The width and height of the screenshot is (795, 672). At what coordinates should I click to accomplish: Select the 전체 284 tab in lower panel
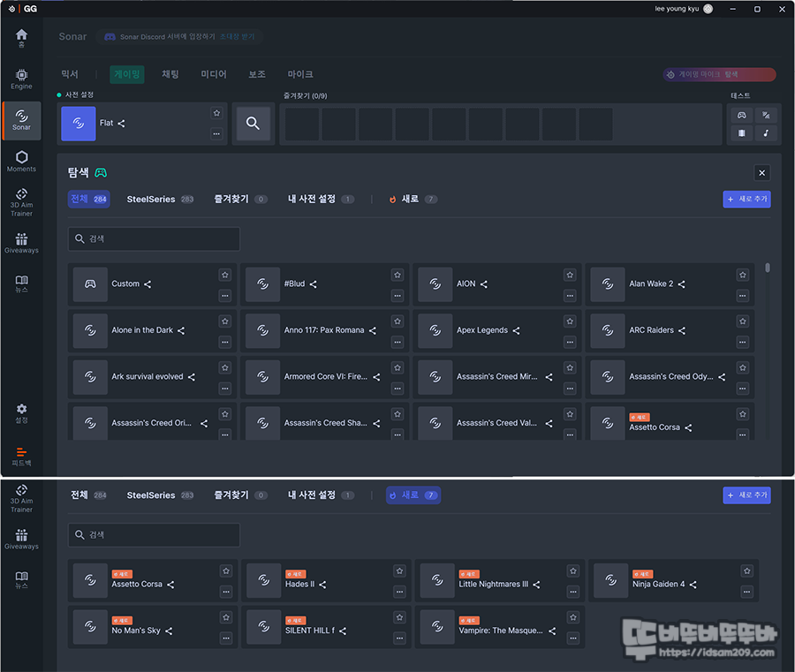(88, 495)
